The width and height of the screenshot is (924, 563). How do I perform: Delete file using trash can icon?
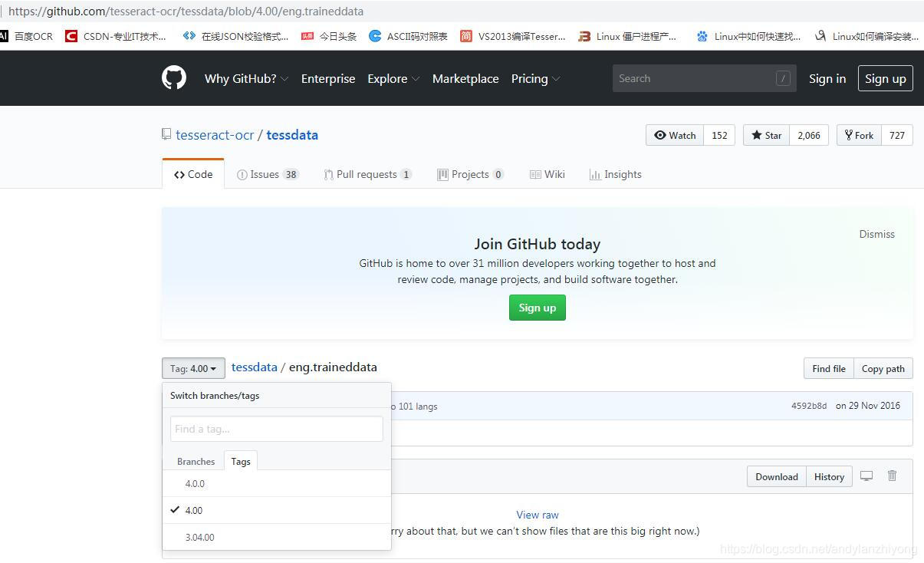pos(892,476)
